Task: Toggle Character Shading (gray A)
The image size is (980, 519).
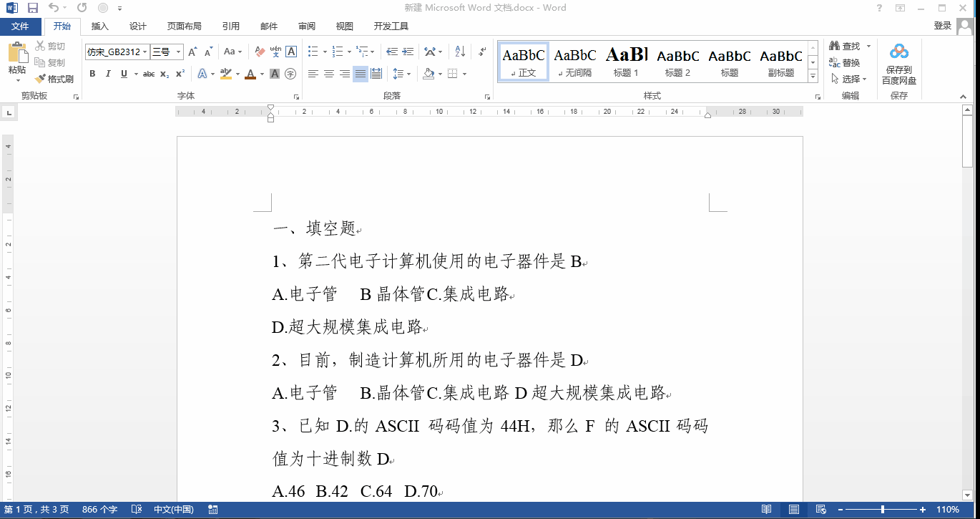Action: coord(275,74)
